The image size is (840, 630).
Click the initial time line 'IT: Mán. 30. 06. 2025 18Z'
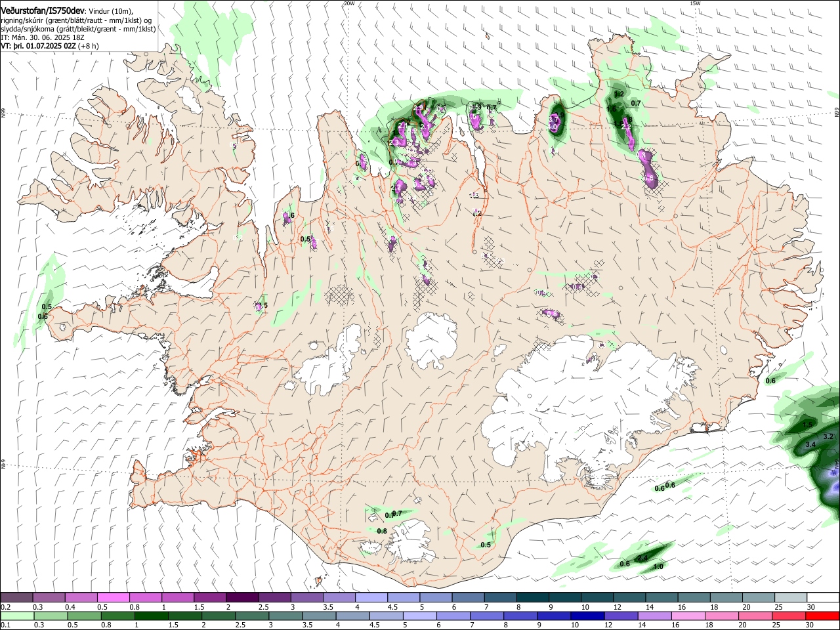pyautogui.click(x=43, y=37)
